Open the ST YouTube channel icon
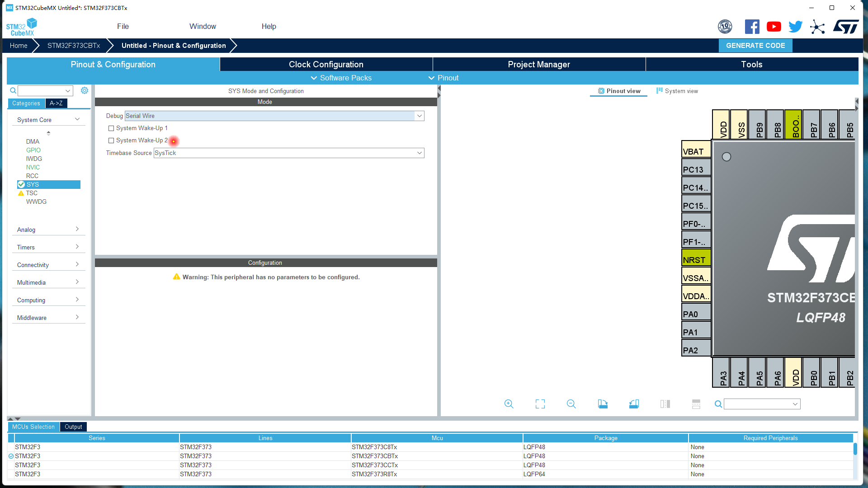Viewport: 868px width, 488px height. pos(774,27)
